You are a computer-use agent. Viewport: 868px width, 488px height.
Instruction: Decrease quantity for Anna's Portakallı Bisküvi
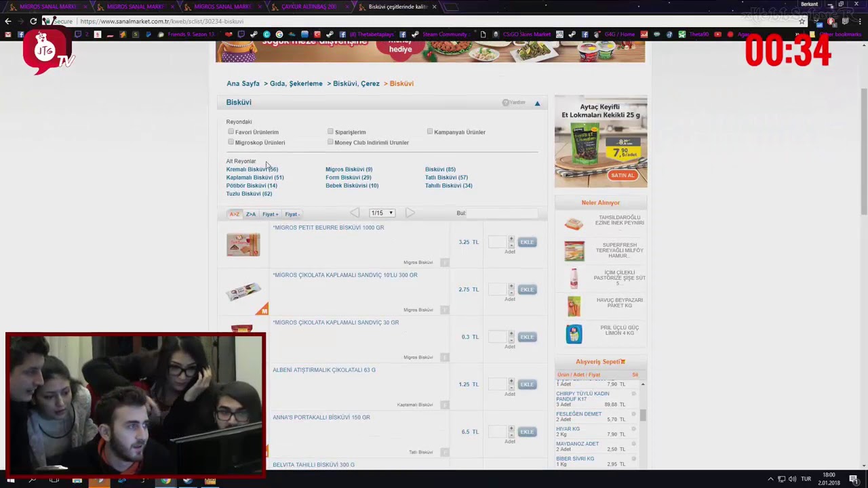[x=511, y=434]
